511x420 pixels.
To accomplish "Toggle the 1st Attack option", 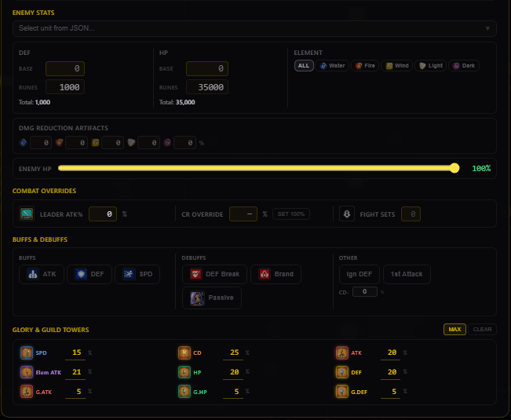I will [x=407, y=274].
